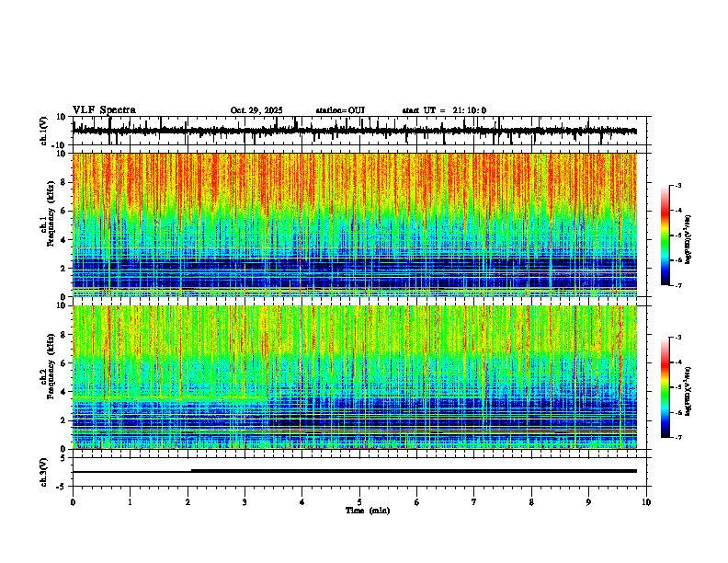The height and width of the screenshot is (563, 728).
Task: Click the "Time (min)" axis label
Action: pyautogui.click(x=368, y=511)
